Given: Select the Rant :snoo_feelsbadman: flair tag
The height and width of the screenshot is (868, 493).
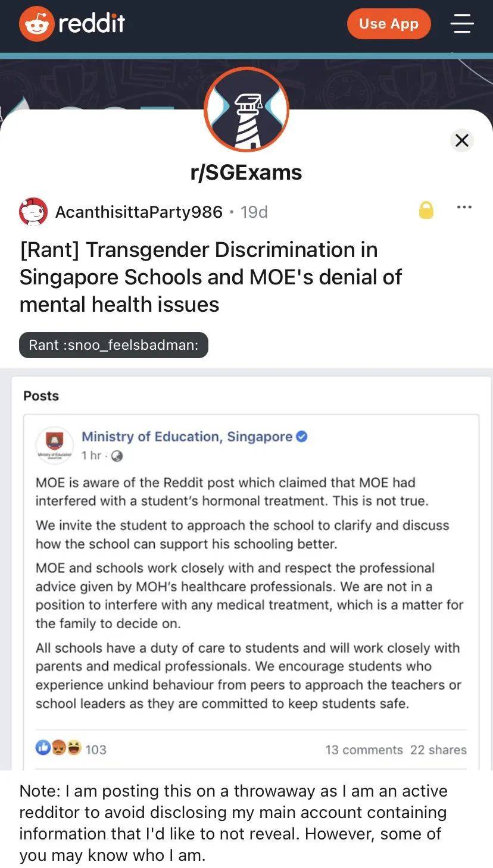Looking at the screenshot, I should click(x=113, y=345).
